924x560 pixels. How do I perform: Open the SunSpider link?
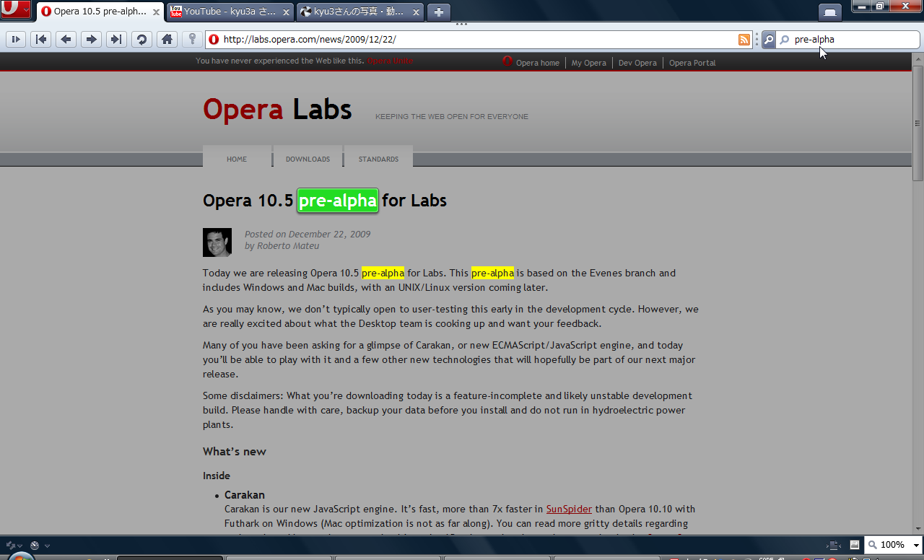coord(569,509)
